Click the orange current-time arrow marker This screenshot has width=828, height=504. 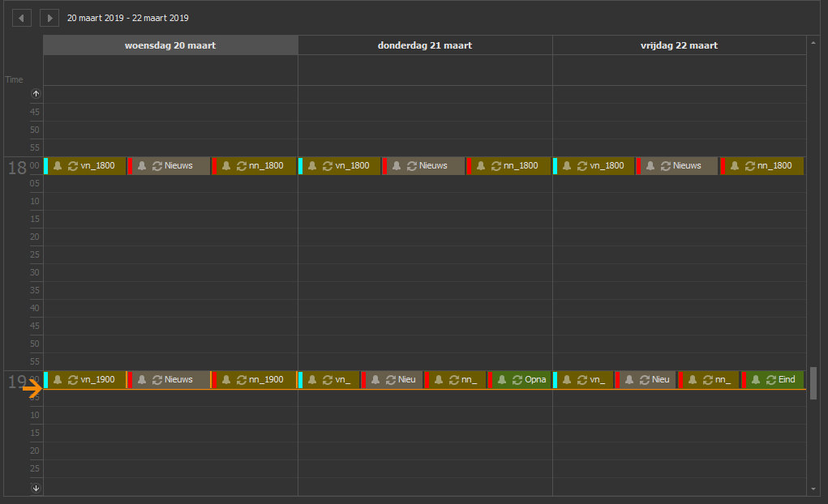coord(32,389)
